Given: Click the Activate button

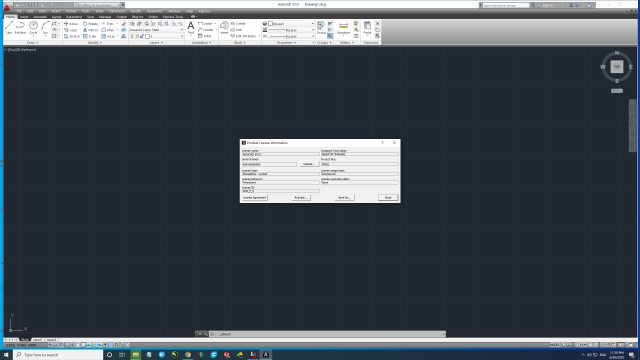Looking at the screenshot, I should [x=301, y=198].
